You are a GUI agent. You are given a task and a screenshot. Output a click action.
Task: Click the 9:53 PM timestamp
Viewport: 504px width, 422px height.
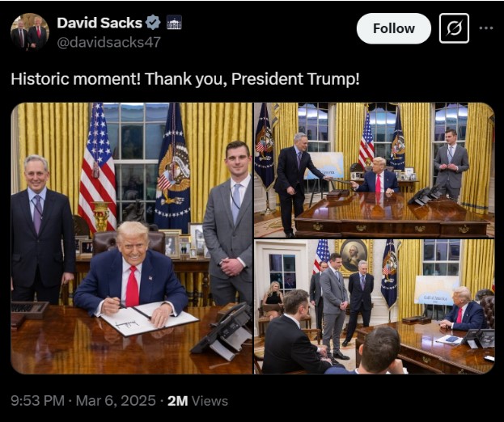[x=38, y=401]
